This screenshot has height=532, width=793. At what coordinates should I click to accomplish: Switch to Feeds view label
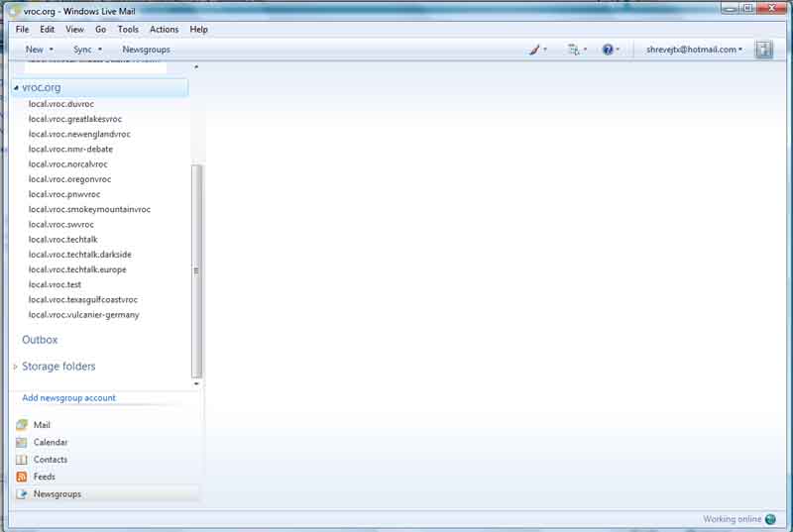click(x=44, y=477)
